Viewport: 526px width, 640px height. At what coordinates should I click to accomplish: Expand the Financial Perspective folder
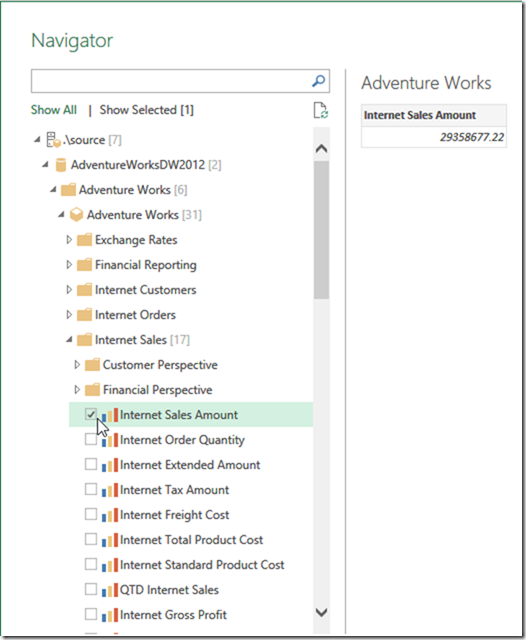[x=77, y=390]
